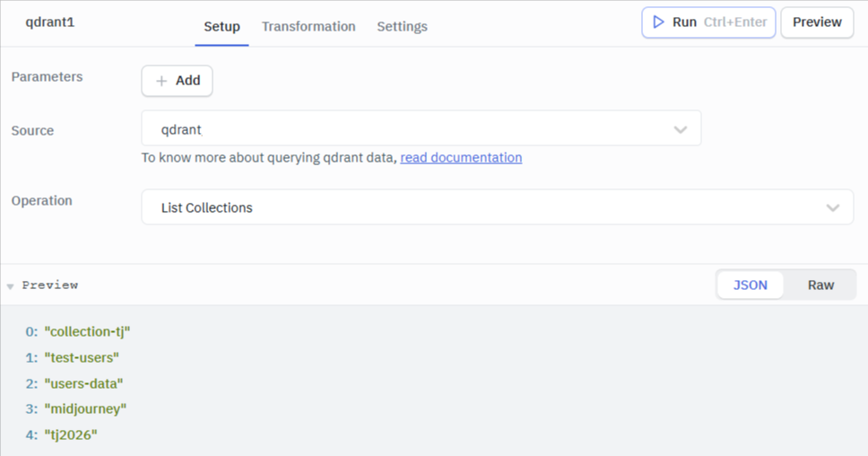
Task: Click the Source label
Action: click(32, 131)
